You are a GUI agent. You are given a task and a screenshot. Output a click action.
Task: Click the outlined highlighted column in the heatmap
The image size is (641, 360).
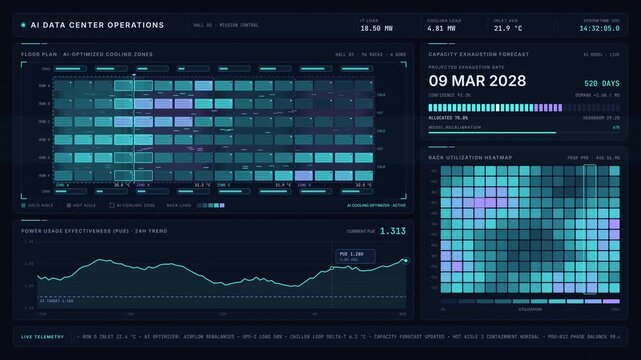589,229
